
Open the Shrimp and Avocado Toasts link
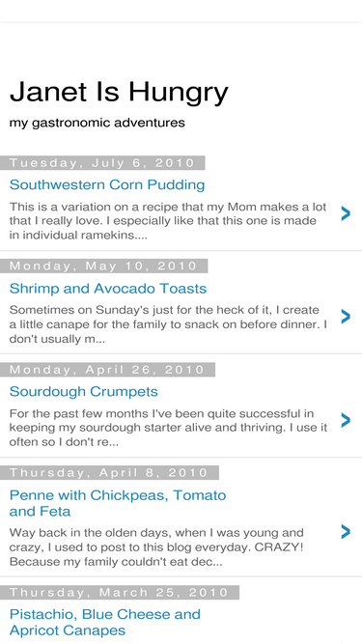click(108, 289)
